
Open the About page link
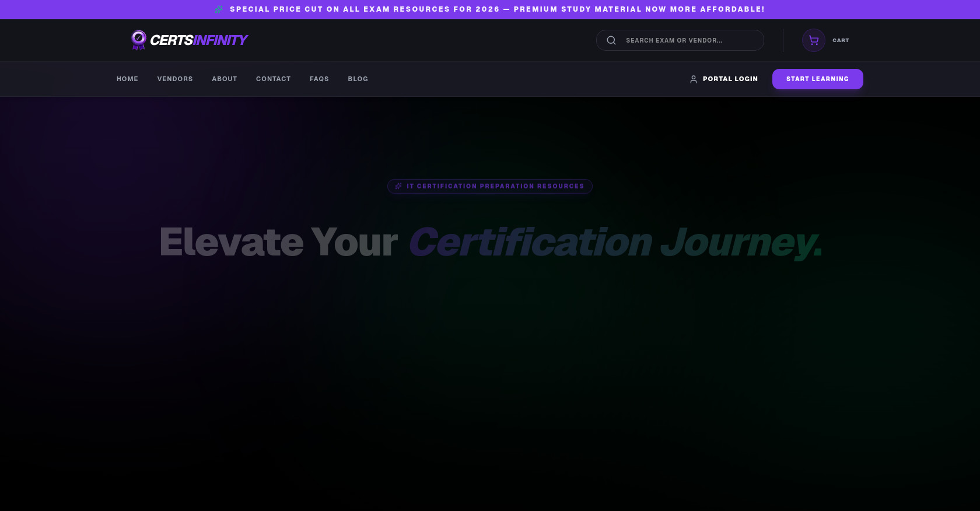point(225,79)
